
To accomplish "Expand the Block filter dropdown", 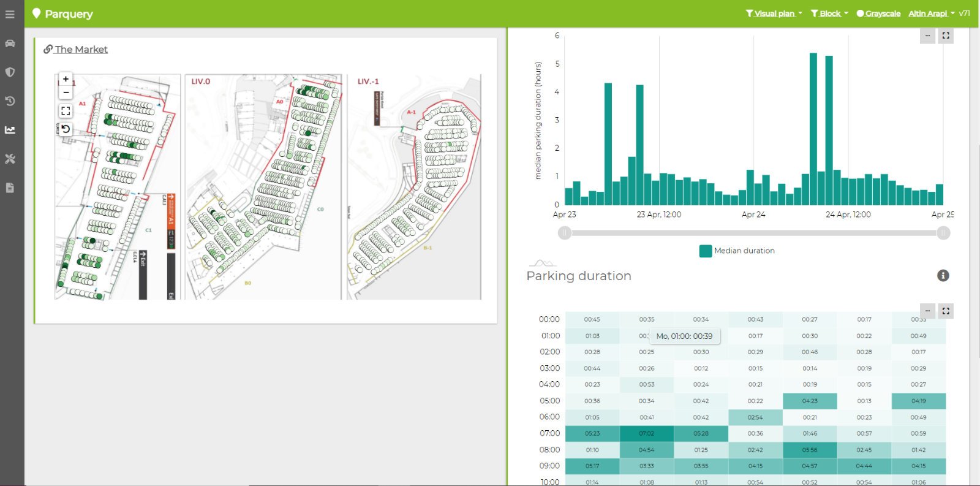I will coord(829,13).
